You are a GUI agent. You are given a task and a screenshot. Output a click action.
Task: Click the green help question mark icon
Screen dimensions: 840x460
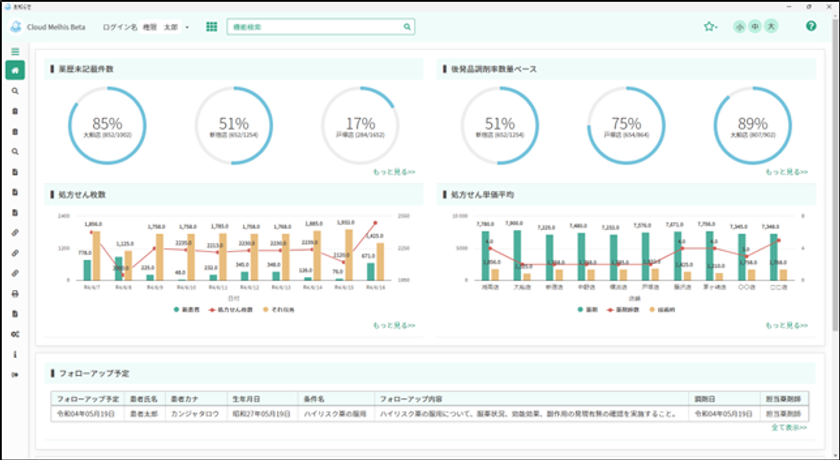[811, 26]
